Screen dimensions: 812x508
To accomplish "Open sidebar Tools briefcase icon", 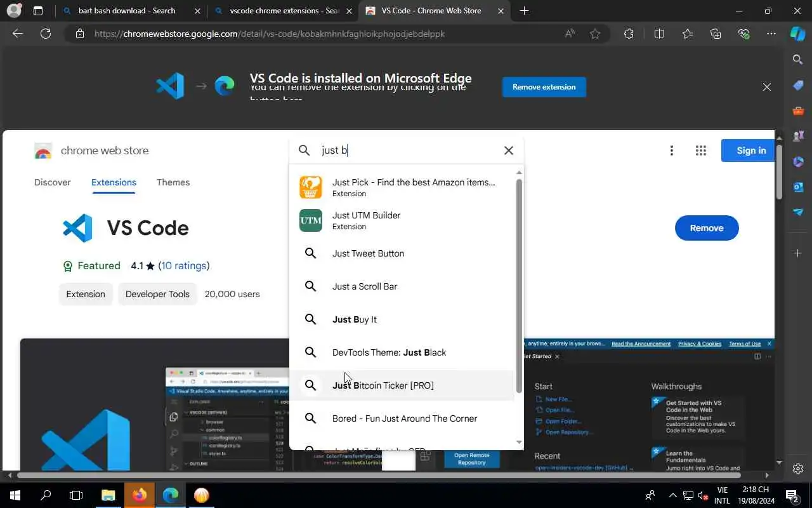I will tap(798, 110).
